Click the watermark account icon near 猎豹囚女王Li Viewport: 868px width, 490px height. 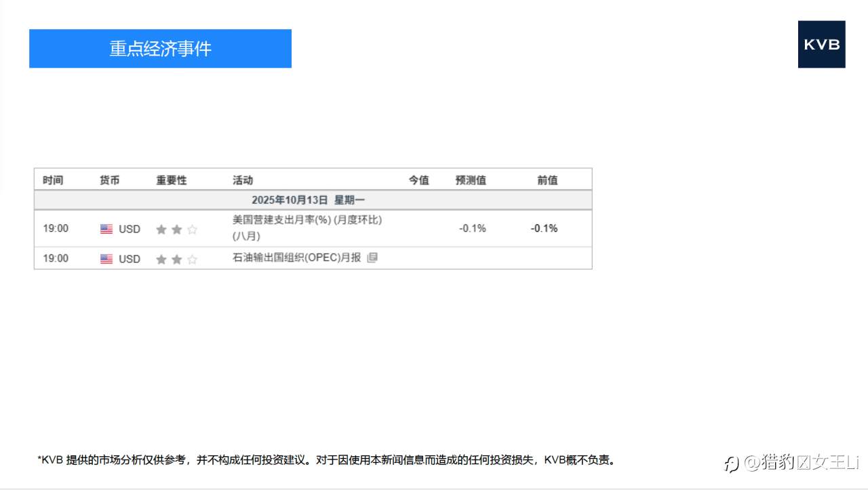730,466
